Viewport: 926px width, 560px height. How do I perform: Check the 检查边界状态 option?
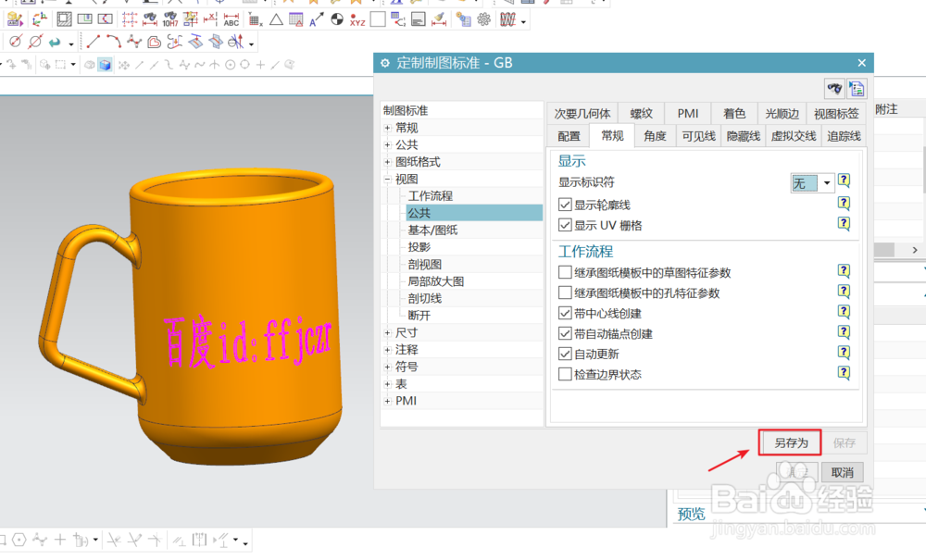pyautogui.click(x=565, y=374)
